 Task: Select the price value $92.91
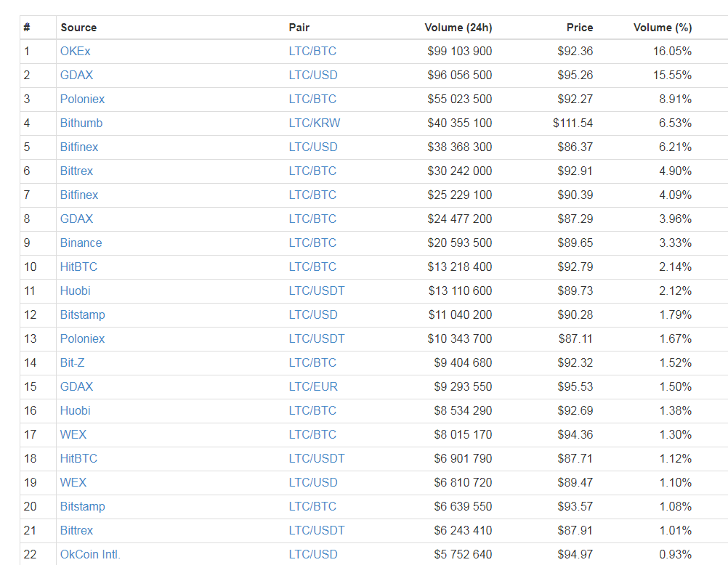575,171
